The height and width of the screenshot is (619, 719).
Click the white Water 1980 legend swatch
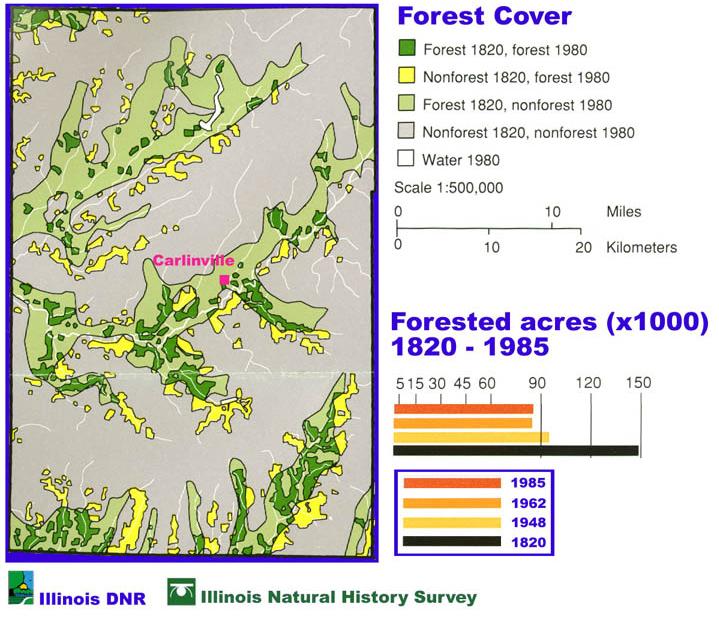[406, 159]
